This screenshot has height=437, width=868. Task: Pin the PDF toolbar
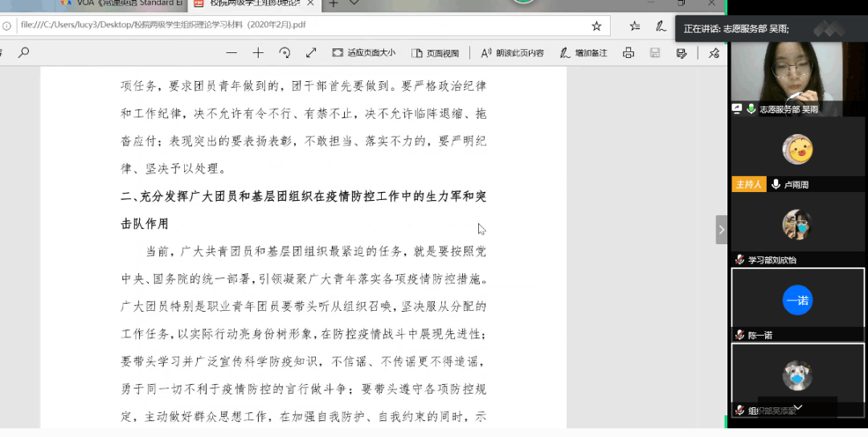714,53
